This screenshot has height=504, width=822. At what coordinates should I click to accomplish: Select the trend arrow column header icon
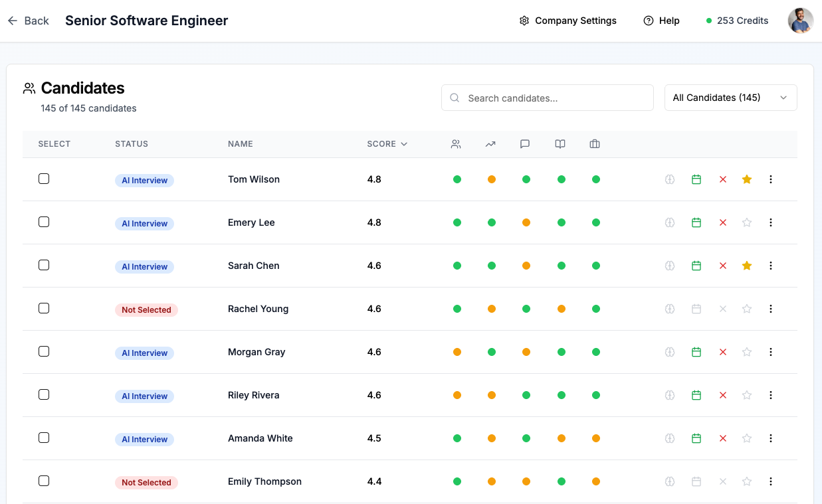point(490,143)
